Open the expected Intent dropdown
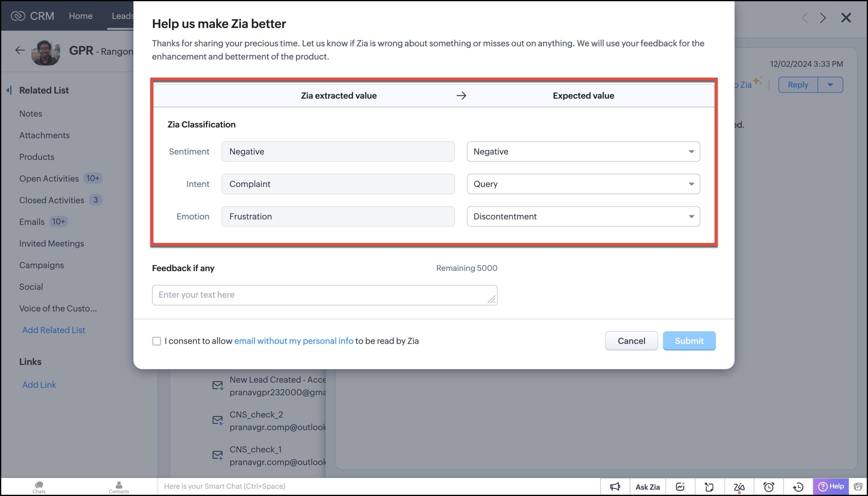868x496 pixels. [x=583, y=184]
